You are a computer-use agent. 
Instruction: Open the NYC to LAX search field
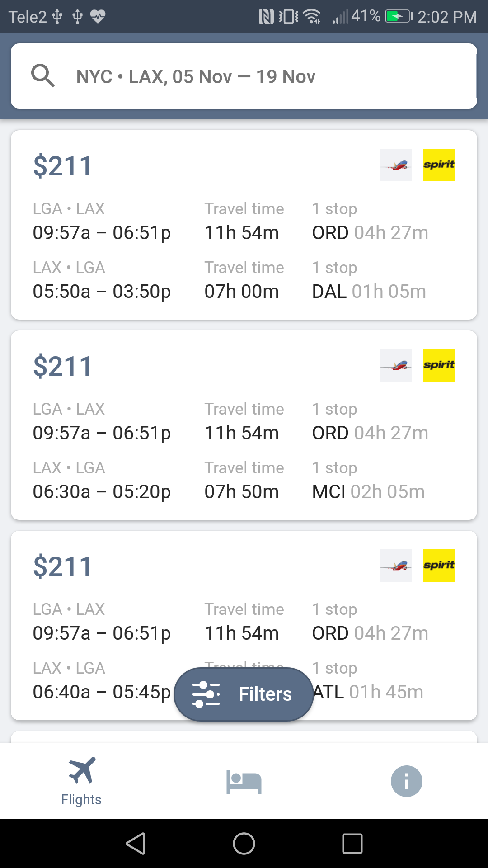(x=244, y=76)
